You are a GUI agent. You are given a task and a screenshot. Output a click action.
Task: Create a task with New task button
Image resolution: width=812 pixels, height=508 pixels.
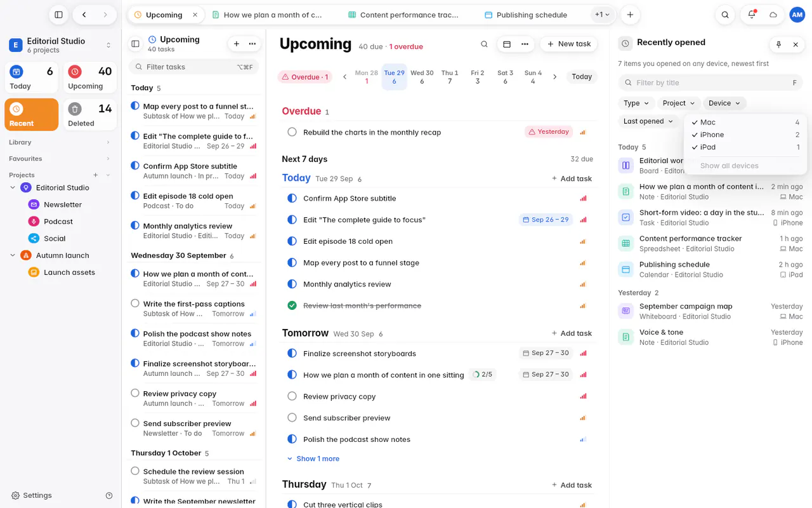tap(568, 44)
